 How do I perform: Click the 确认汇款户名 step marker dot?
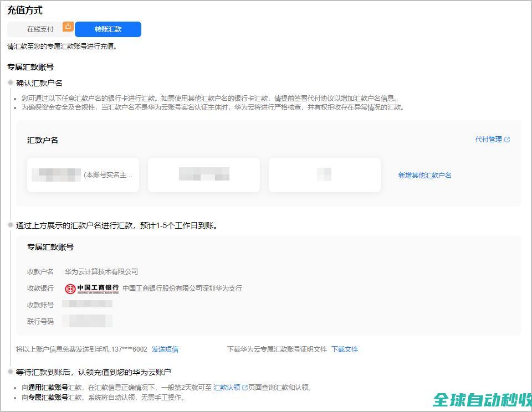coord(10,83)
